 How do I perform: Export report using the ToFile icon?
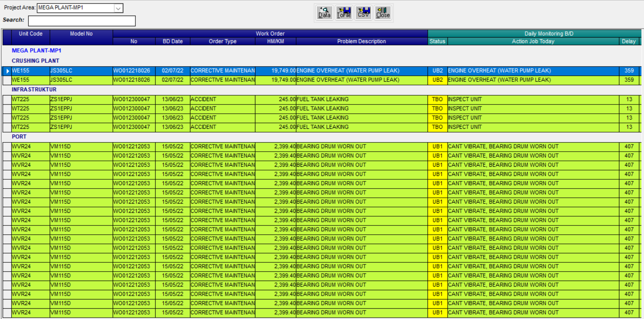(344, 13)
